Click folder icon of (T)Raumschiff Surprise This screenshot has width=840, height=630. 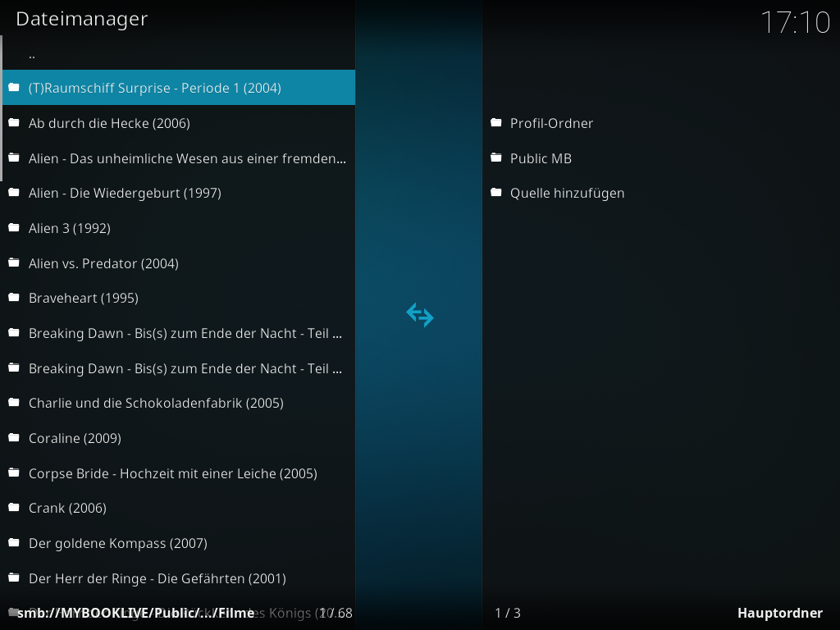tap(14, 87)
